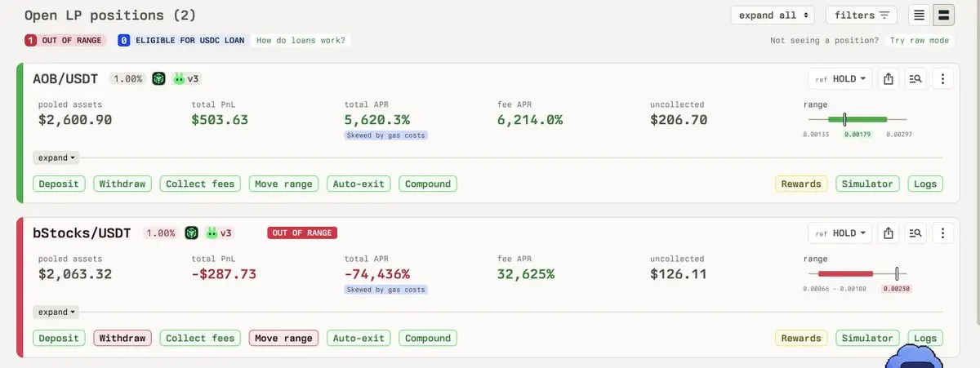
Task: Click AOB/USDT range slider handle
Action: click(x=844, y=119)
